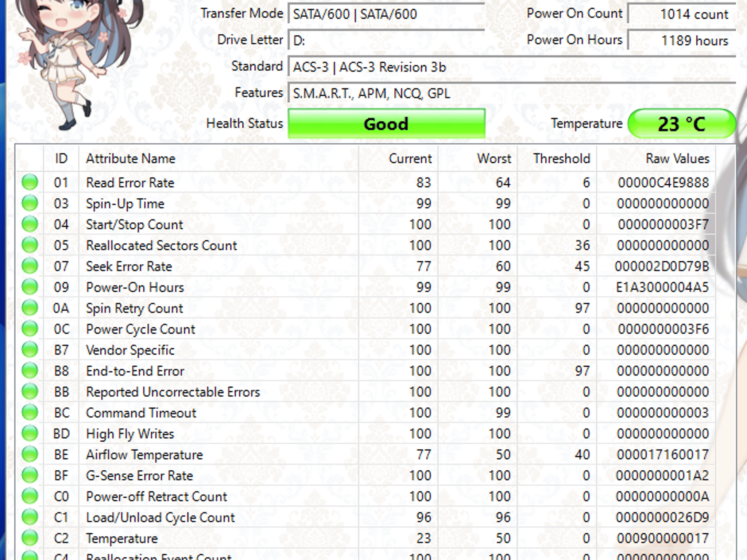Click the Good health status button
Image resolution: width=747 pixels, height=560 pixels.
(x=387, y=124)
